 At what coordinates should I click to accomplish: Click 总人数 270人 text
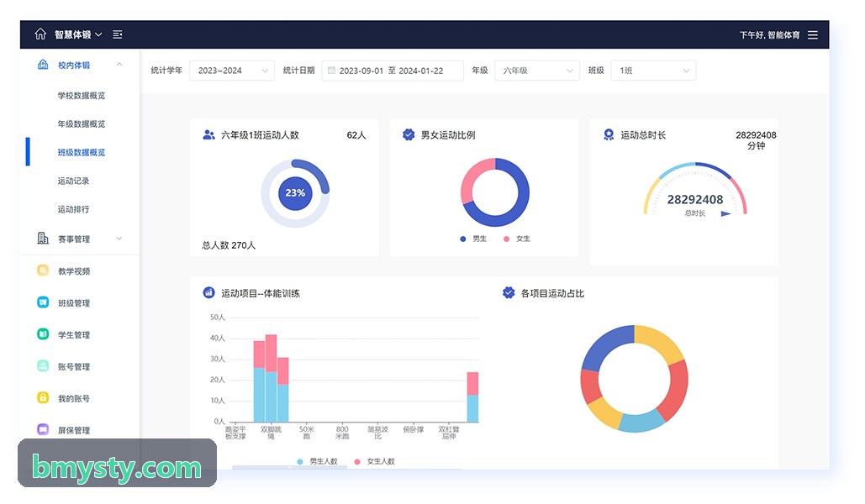click(229, 245)
